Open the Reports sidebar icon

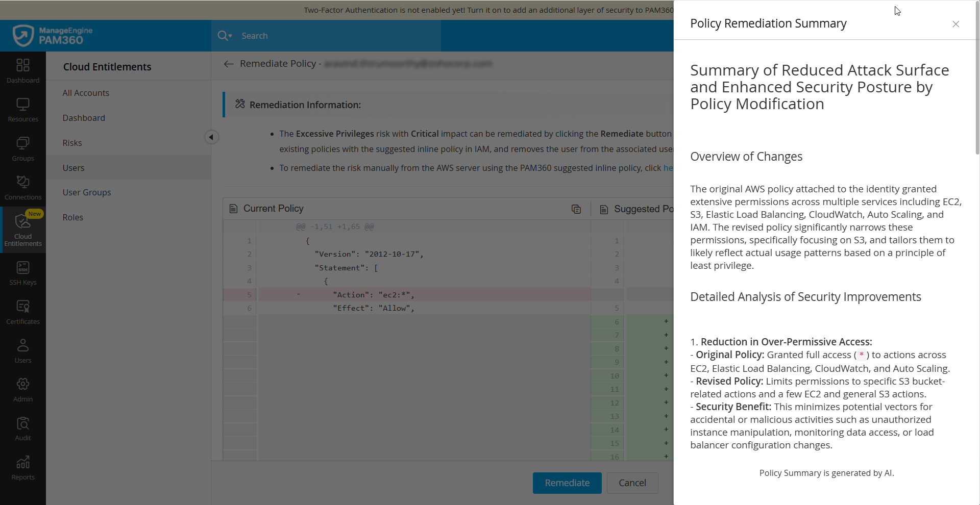[23, 468]
